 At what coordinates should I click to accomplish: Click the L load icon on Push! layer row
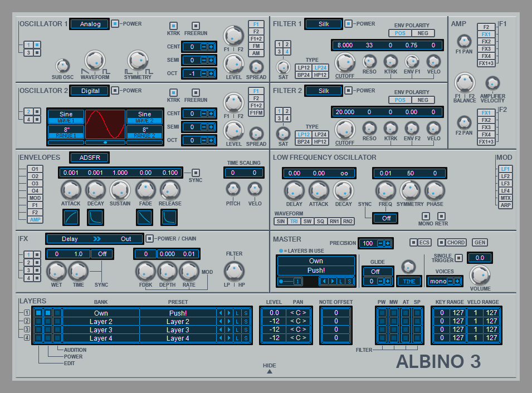237,313
